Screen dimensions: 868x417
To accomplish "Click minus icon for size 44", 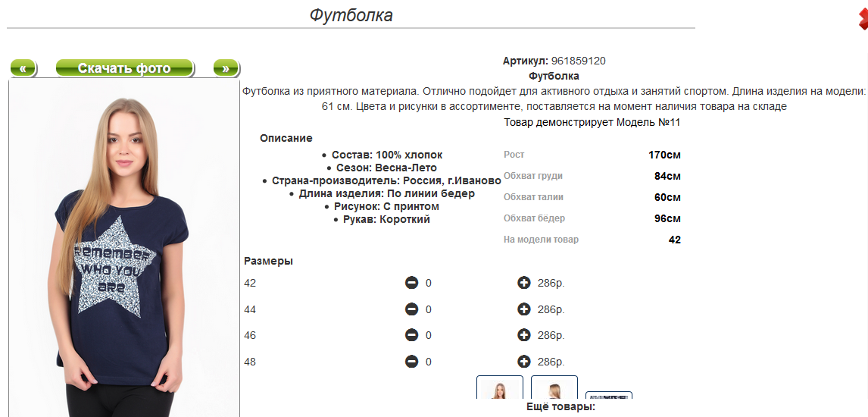I will (411, 309).
